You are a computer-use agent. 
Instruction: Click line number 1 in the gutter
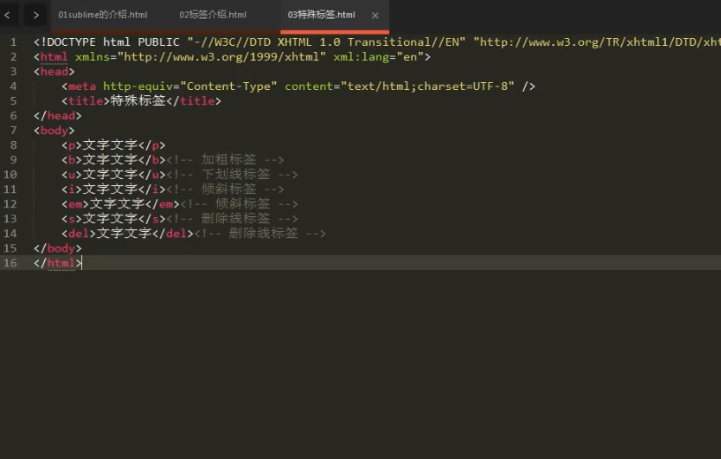pos(13,42)
